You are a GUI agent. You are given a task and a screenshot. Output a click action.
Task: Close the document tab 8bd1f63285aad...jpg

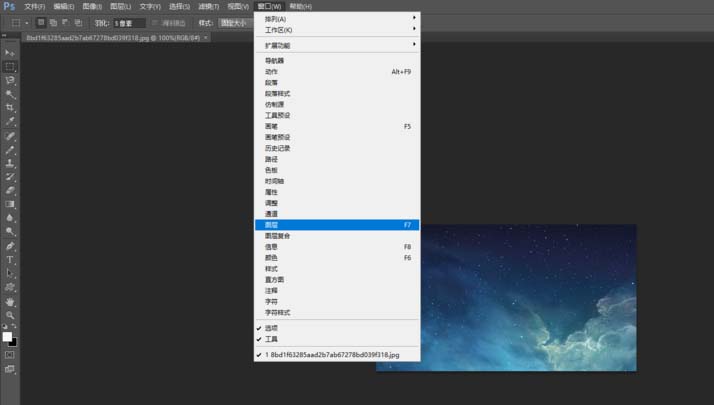[x=206, y=38]
